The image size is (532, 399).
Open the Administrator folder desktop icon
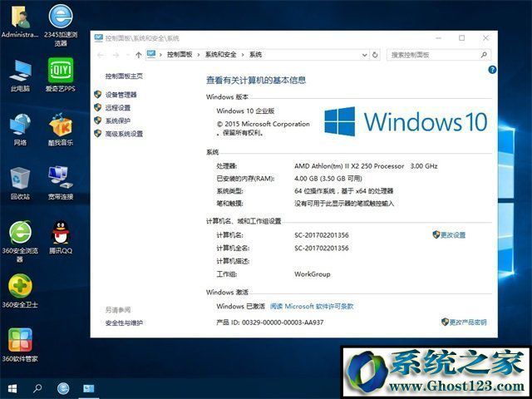(x=20, y=22)
